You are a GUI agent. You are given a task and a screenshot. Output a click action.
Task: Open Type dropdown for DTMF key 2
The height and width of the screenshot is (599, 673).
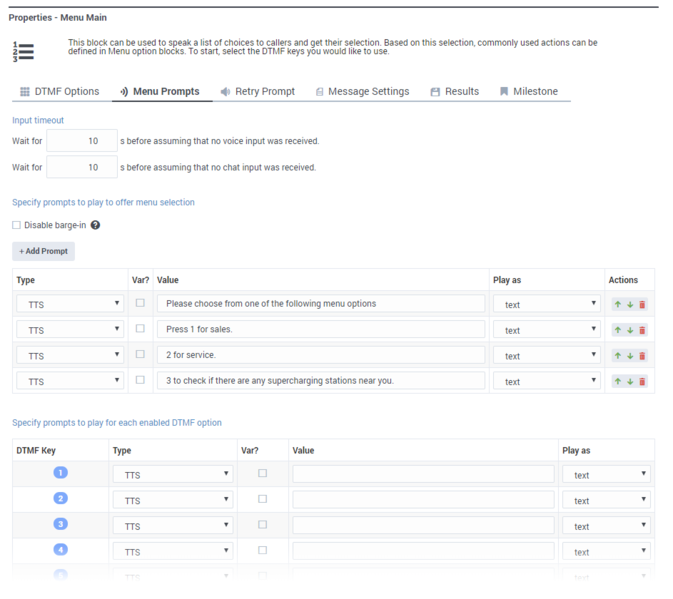[x=173, y=500]
